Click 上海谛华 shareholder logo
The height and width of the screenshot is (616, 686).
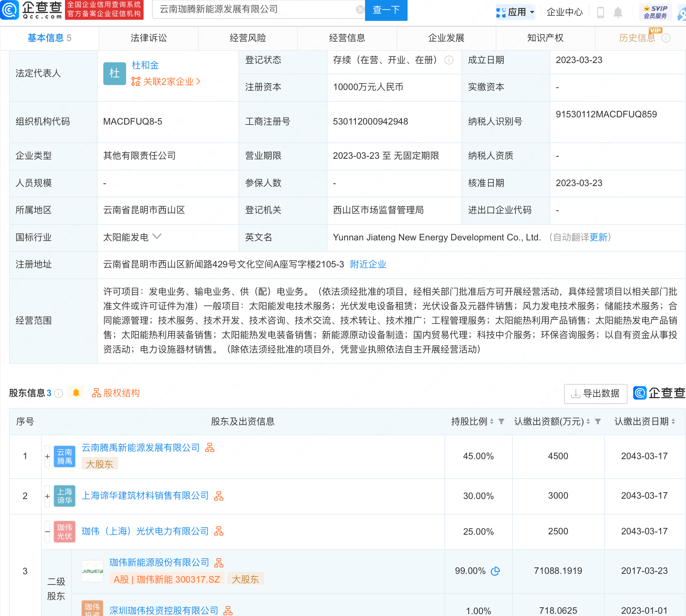65,496
